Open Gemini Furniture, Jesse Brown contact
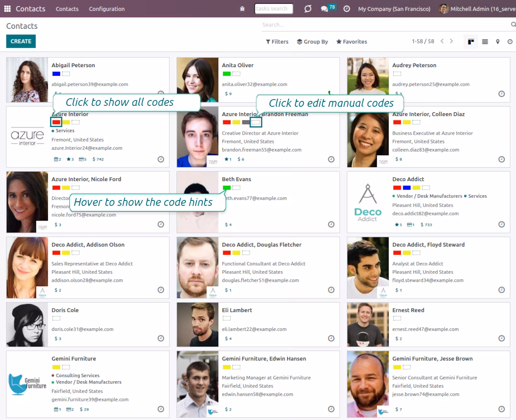This screenshot has width=516, height=420. pyautogui.click(x=432, y=359)
